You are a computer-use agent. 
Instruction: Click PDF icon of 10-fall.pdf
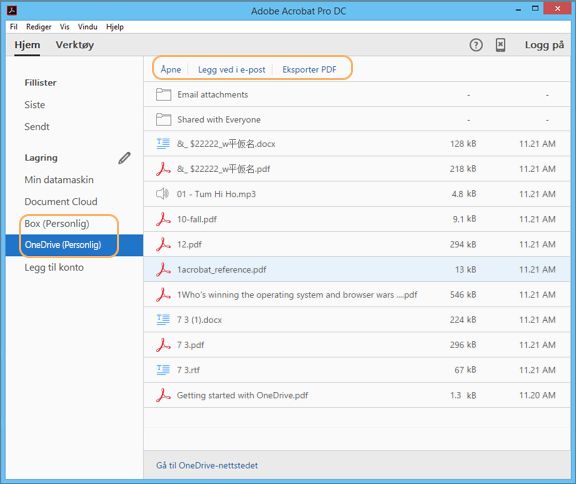pos(163,219)
